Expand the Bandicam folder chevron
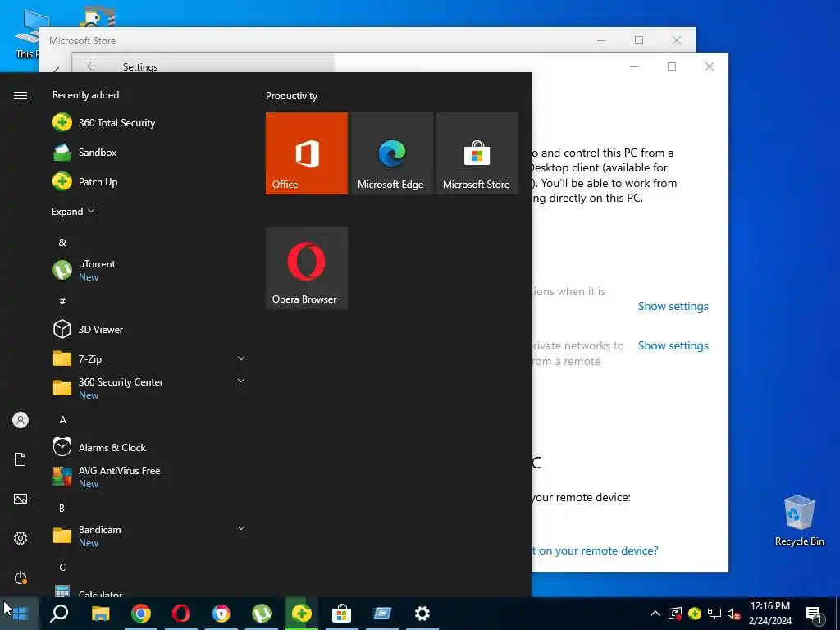 pyautogui.click(x=241, y=528)
